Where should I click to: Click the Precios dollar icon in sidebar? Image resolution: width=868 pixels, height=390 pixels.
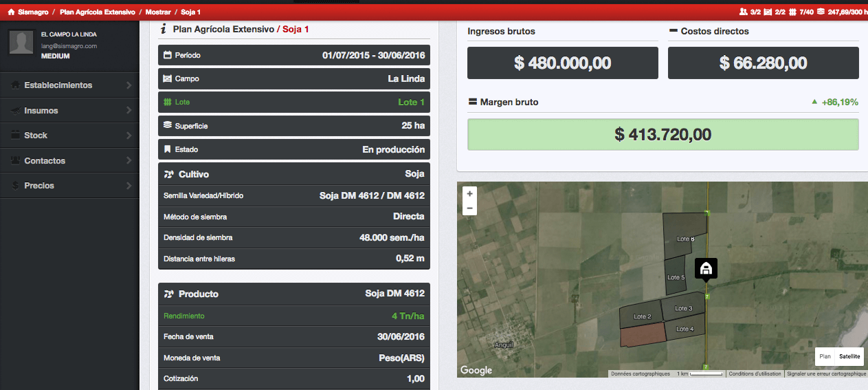tap(16, 186)
